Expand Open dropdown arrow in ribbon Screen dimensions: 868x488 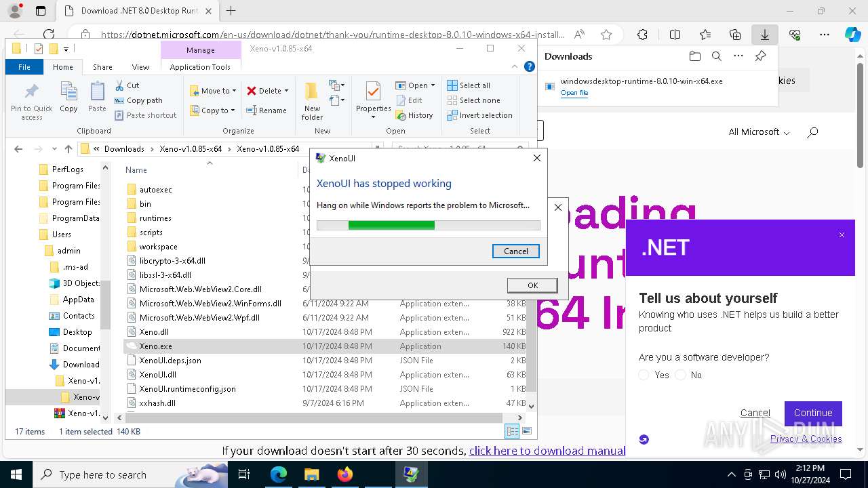point(433,85)
